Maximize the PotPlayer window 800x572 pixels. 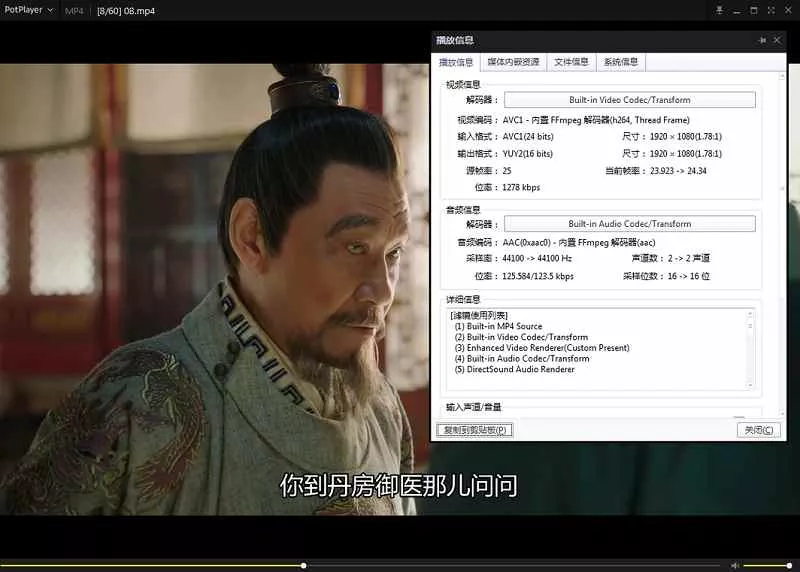coord(753,10)
